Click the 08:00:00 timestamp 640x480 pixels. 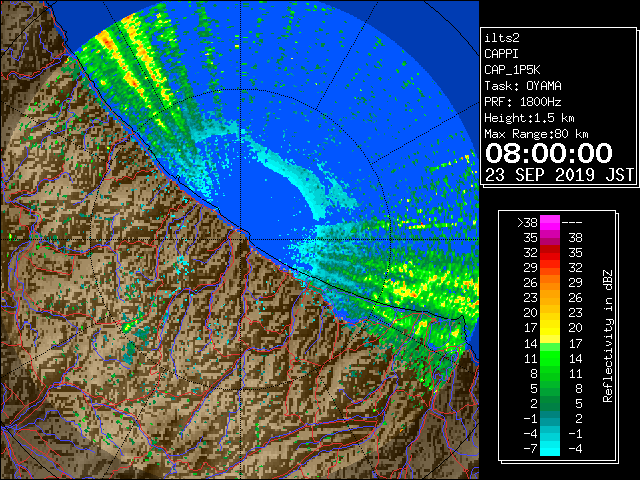point(549,153)
